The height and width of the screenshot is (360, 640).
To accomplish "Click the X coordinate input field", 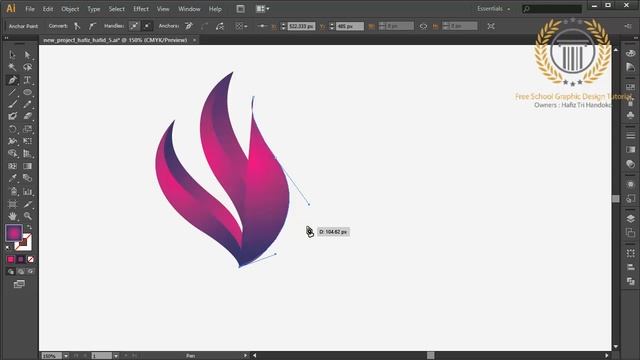I will pos(301,26).
